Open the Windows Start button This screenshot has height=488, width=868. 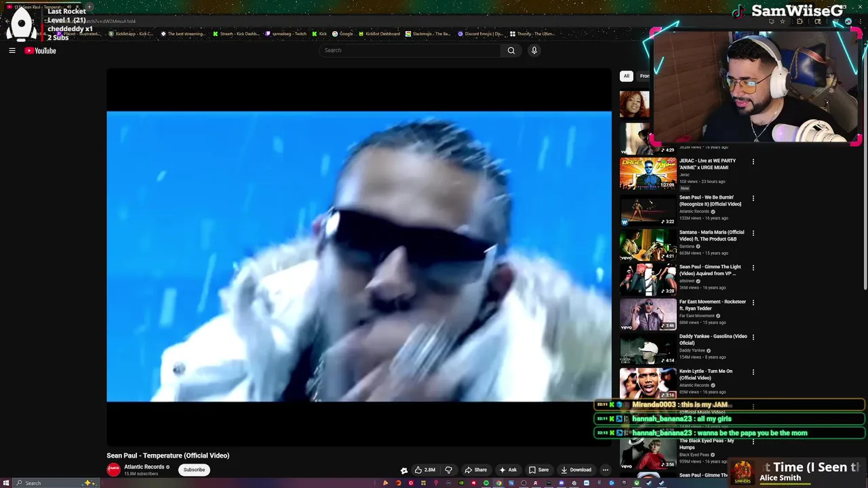point(6,483)
